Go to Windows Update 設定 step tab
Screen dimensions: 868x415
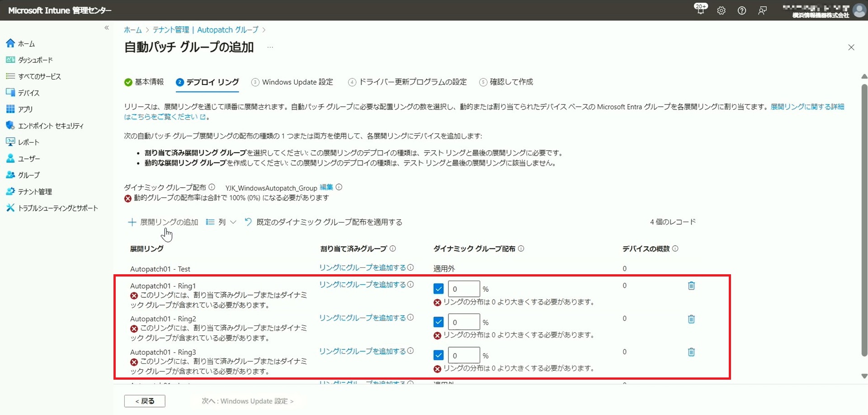pos(292,82)
